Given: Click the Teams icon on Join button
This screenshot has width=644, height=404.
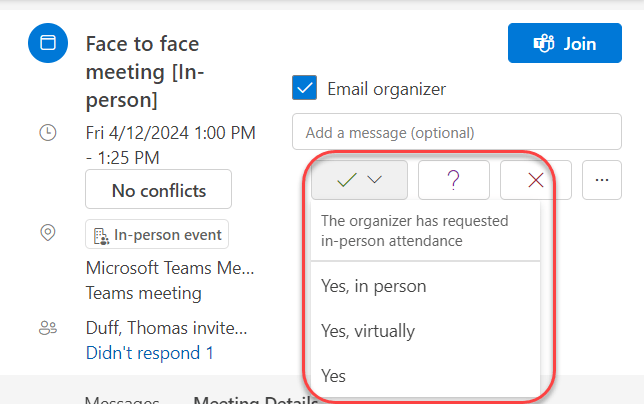Looking at the screenshot, I should tap(544, 44).
